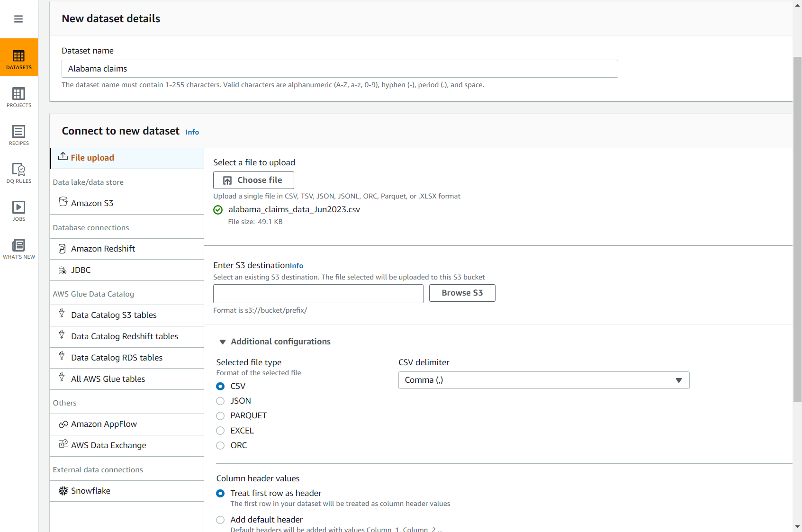802x532 pixels.
Task: Select the PROJECTS icon in sidebar
Action: click(19, 95)
